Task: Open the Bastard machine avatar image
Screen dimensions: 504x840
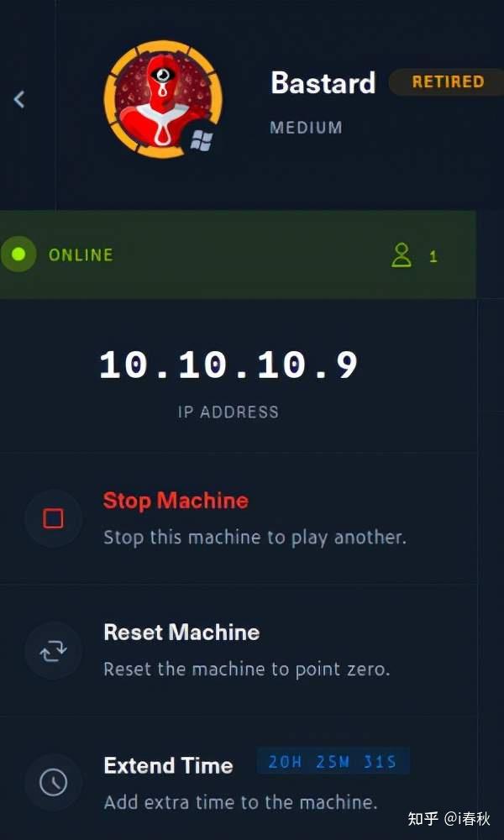Action: click(x=163, y=100)
